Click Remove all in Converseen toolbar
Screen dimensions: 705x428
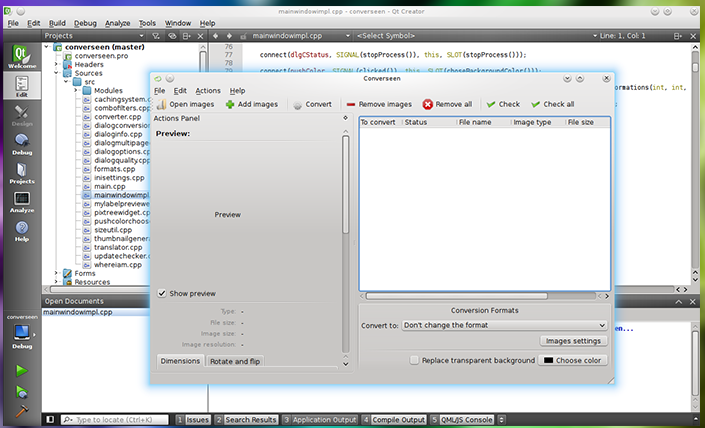pos(447,104)
